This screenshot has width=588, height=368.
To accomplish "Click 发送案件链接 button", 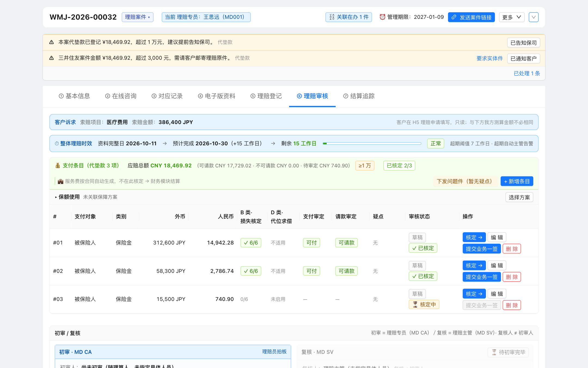I will point(471,17).
